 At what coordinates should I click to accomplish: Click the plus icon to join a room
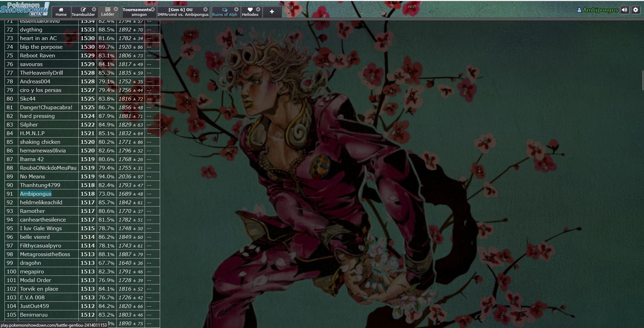coord(272,12)
